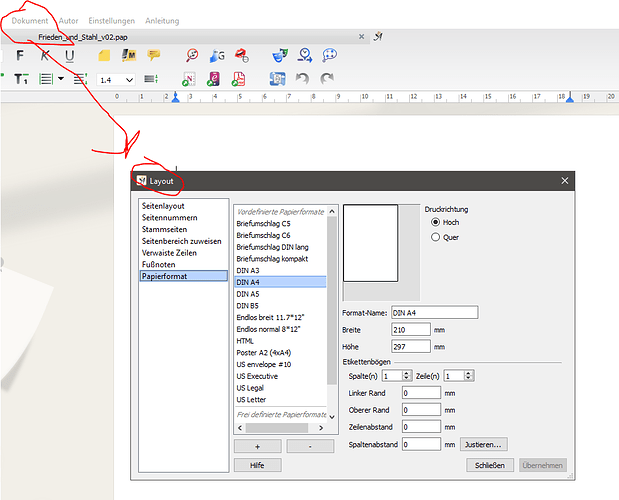619x500 pixels.
Task: Toggle underline formatting (U icon)
Action: [x=69, y=56]
